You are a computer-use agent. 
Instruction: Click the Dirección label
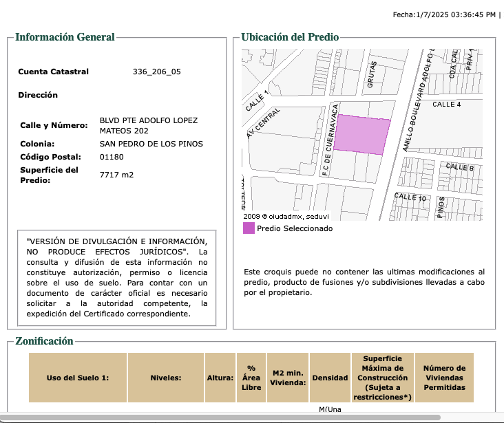pos(38,95)
